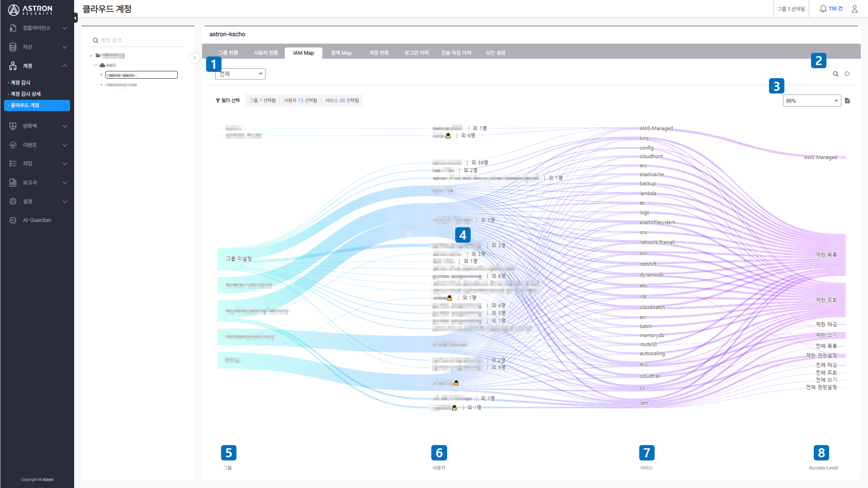
Task: Click the iam service node
Action: pyautogui.click(x=644, y=403)
